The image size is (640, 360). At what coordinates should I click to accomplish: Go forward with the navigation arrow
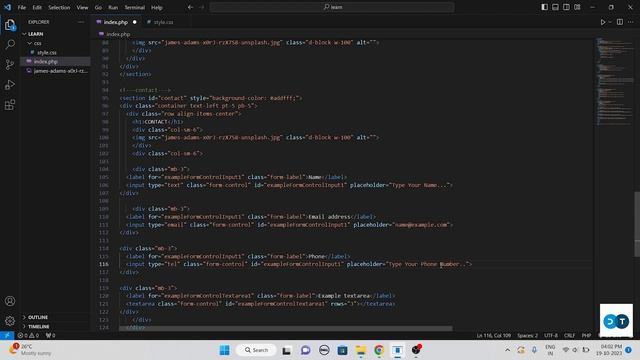[x=202, y=7]
